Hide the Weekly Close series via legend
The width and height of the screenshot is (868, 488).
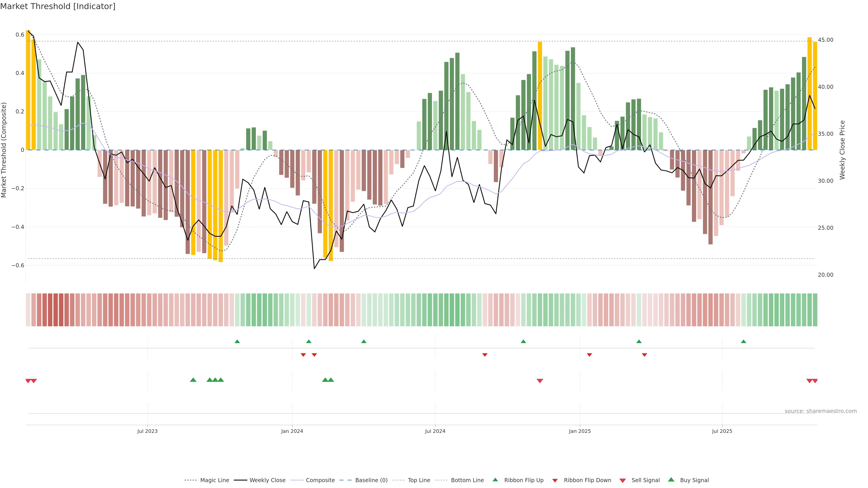267,480
